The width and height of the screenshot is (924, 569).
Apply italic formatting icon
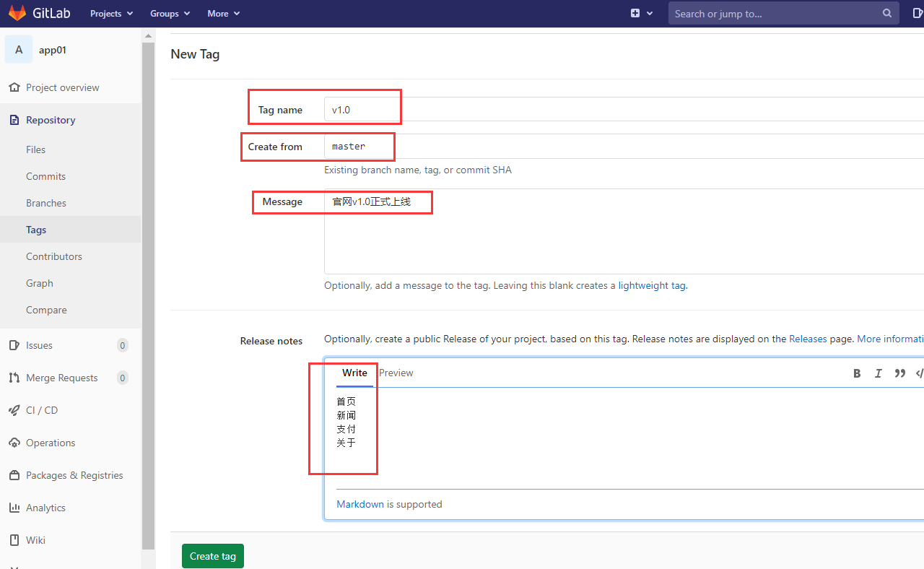click(x=879, y=373)
